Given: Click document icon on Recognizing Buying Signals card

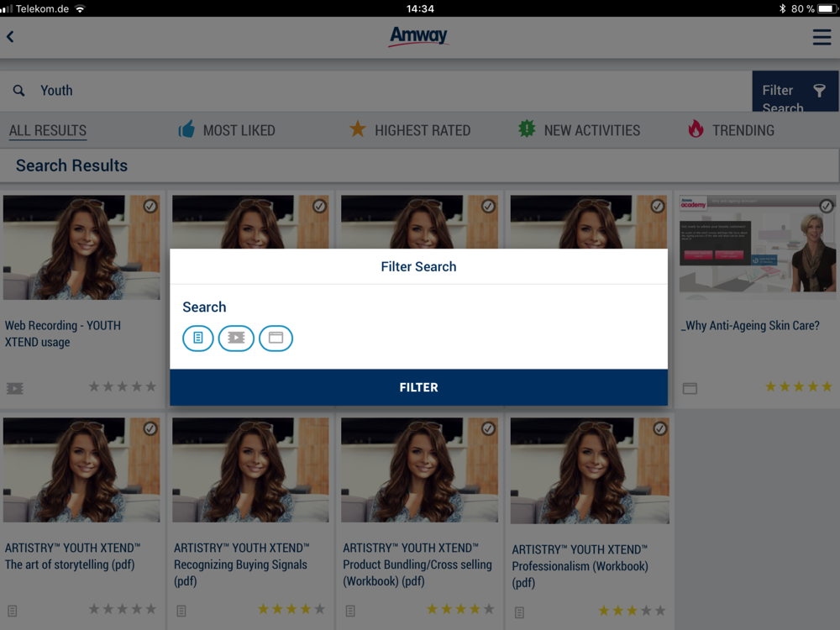Looking at the screenshot, I should click(x=181, y=611).
